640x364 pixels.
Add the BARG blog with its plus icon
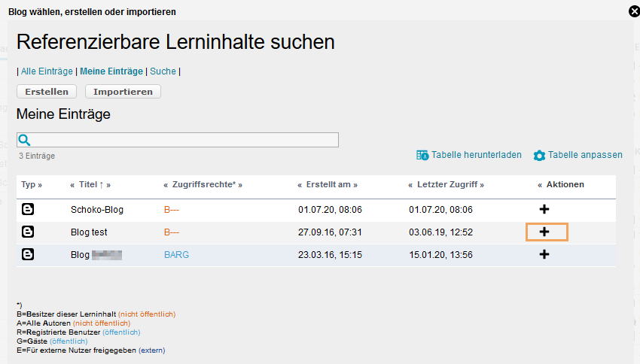coord(544,254)
